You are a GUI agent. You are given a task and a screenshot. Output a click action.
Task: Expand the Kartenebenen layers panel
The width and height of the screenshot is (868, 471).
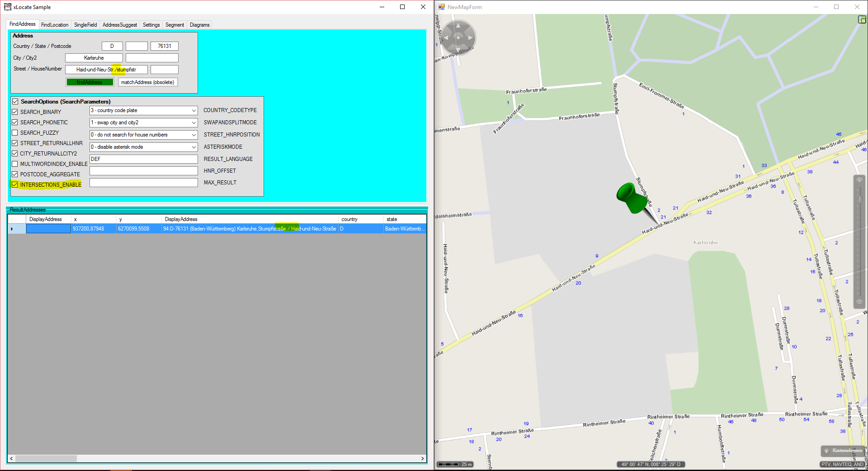click(843, 451)
